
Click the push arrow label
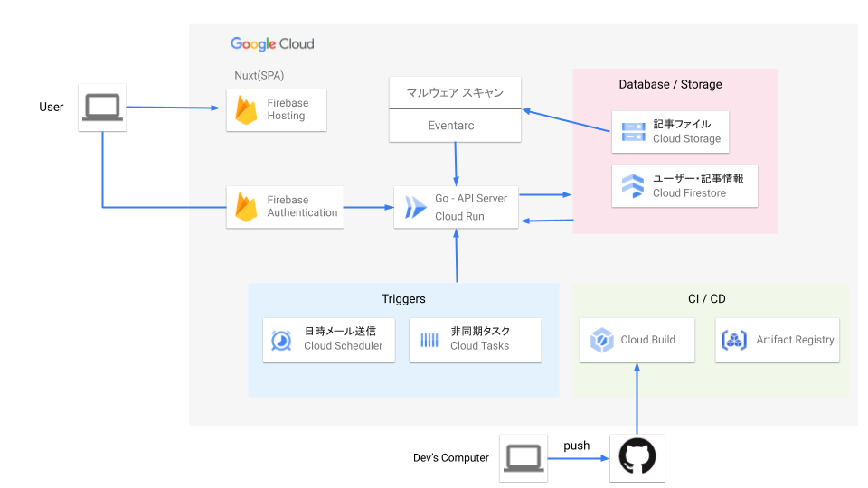[576, 446]
